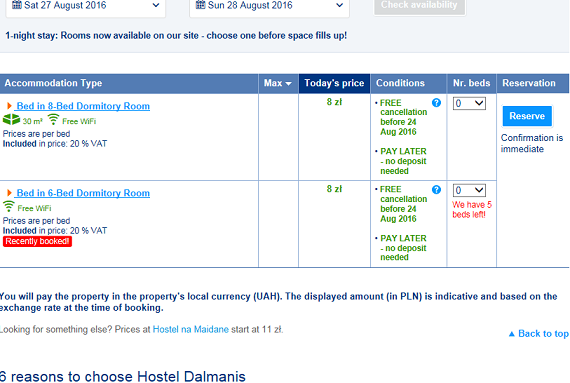Open conditions help icon for 8-Bed room

click(436, 103)
